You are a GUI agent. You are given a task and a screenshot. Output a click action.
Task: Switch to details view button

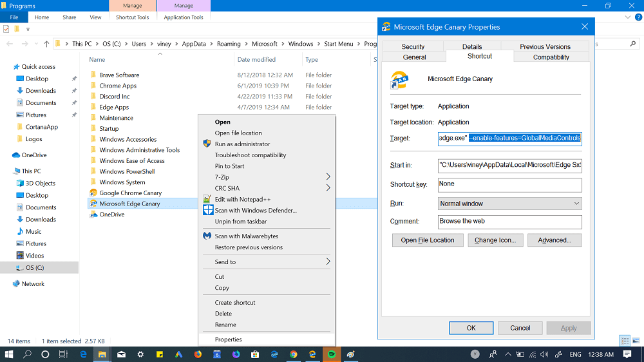click(x=625, y=341)
